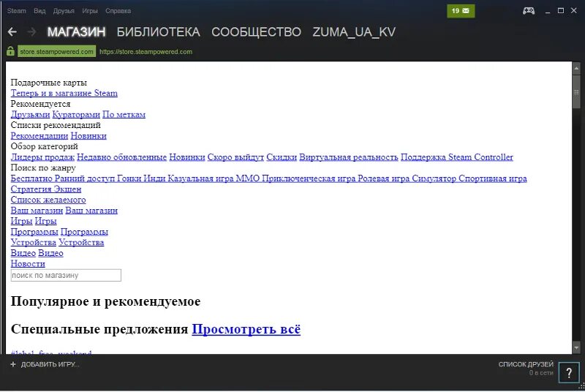Open the По меткам link
The image size is (585, 392).
point(124,115)
